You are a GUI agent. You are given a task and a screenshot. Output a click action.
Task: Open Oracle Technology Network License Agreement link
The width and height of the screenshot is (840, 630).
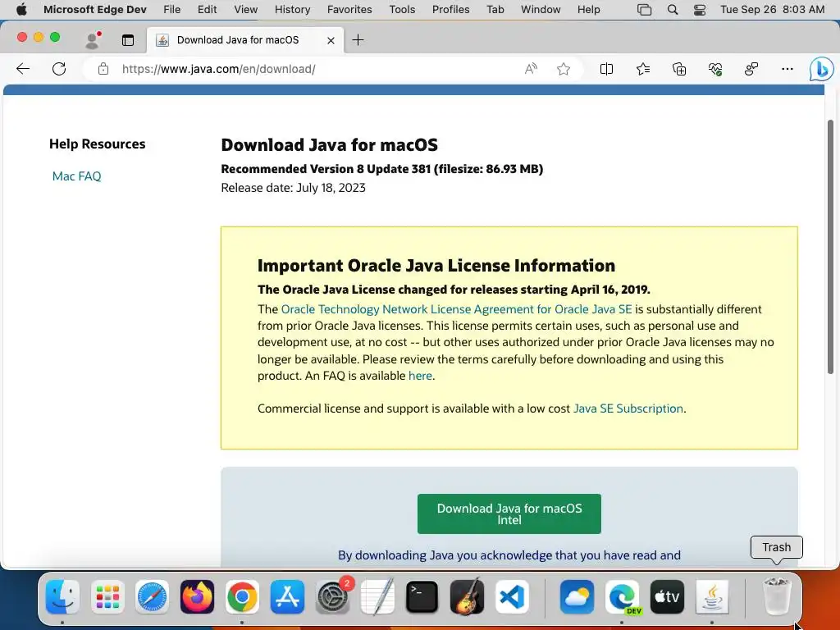pos(456,309)
